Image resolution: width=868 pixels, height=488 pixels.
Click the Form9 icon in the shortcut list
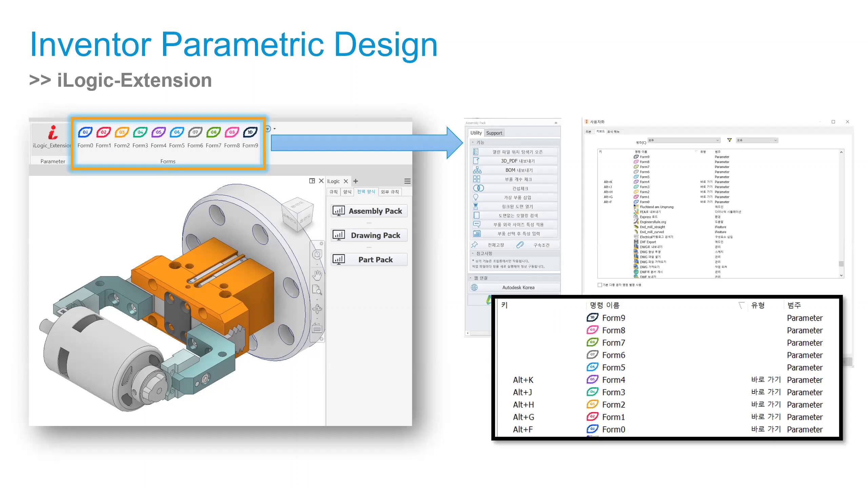point(593,318)
